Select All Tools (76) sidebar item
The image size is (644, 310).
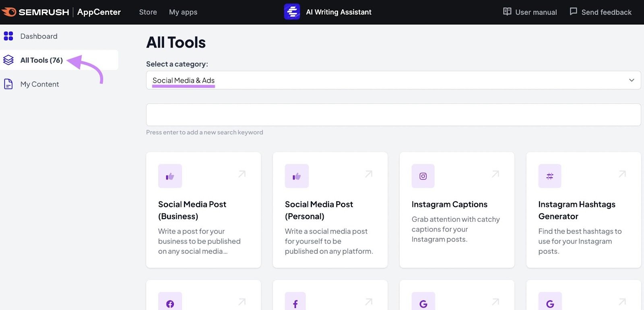59,60
